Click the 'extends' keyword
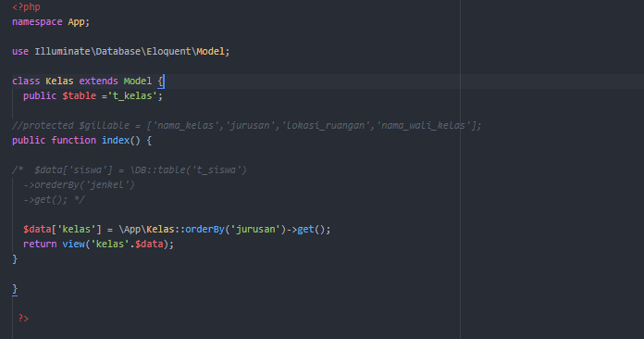 coord(99,81)
